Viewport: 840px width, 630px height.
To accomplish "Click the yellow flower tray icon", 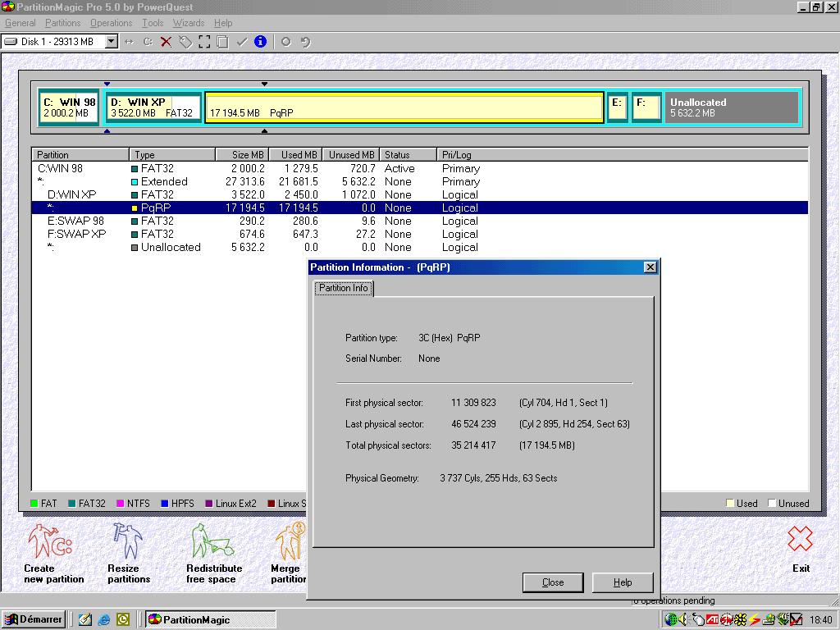I will click(741, 620).
